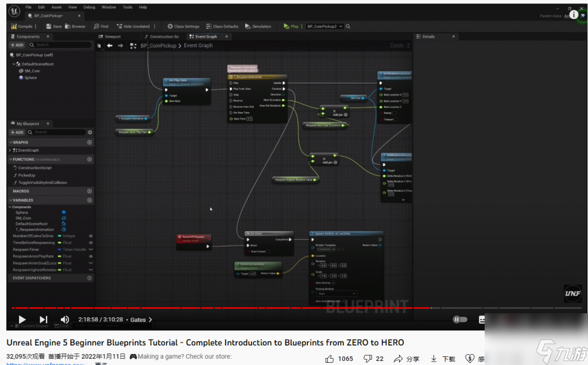Image resolution: width=588 pixels, height=365 pixels.
Task: Open Find in the blueprint toolbar
Action: tap(101, 26)
